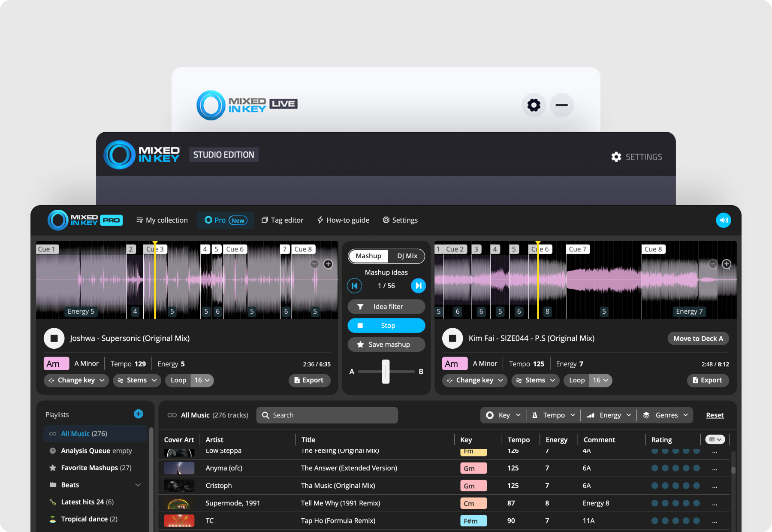Click Anyma cover art thumbnail

(179, 468)
